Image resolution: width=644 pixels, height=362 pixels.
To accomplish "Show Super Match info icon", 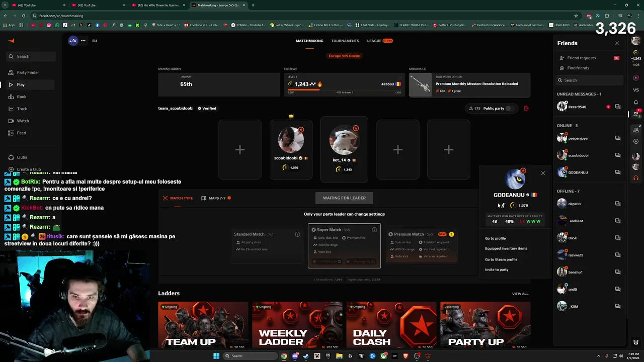I will (x=374, y=230).
